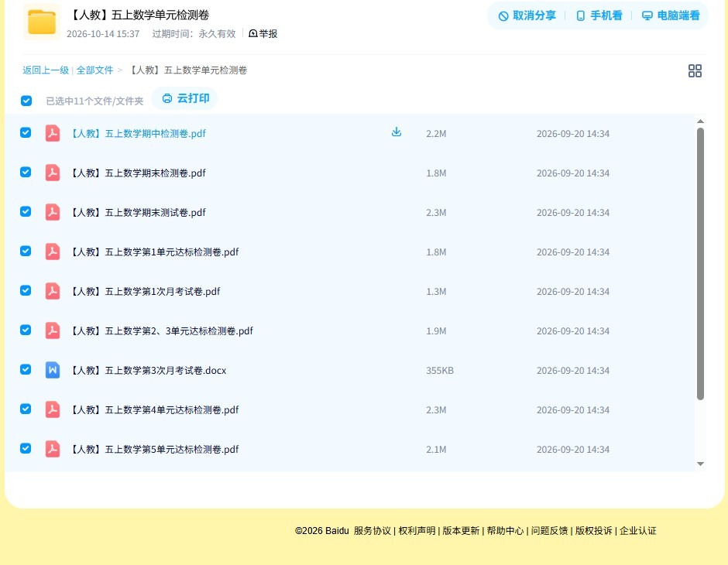Click the yellow shared folder icon
The width and height of the screenshot is (728, 565).
click(x=42, y=22)
